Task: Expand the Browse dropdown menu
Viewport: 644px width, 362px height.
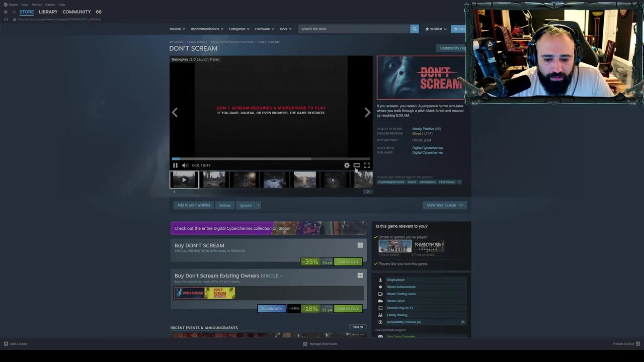Action: [177, 29]
